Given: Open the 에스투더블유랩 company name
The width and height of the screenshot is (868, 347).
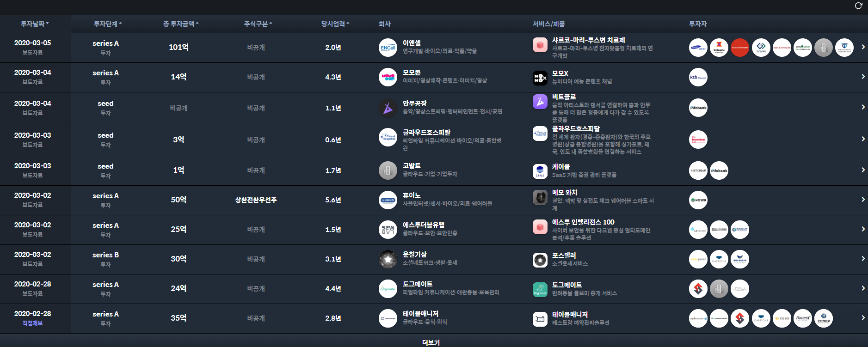Looking at the screenshot, I should coord(424,225).
